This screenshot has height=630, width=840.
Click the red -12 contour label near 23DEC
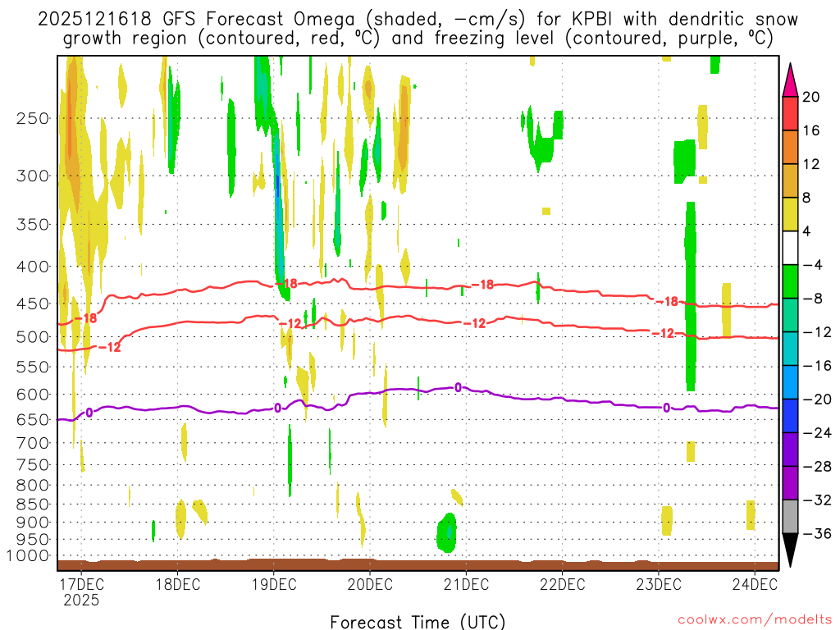point(663,334)
